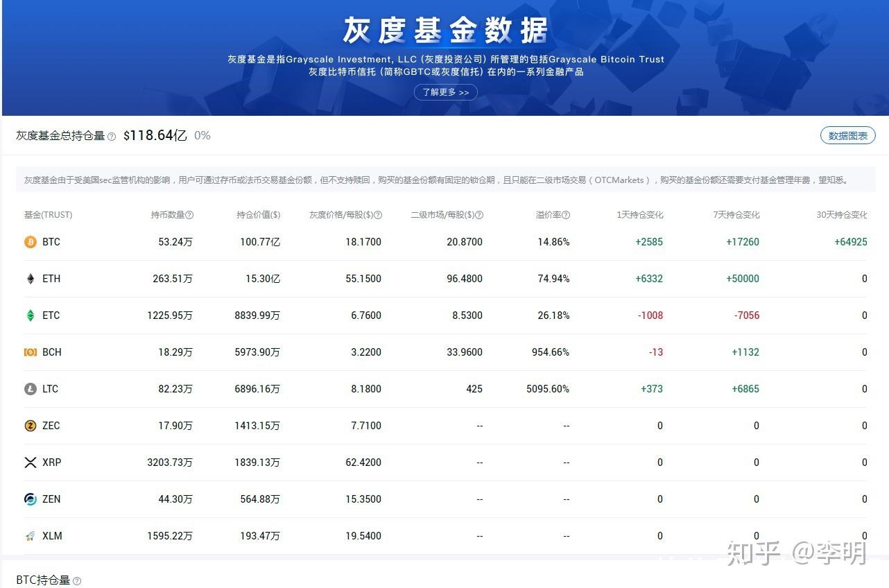Open help icon beside 二级市场/每股 header

pos(480,215)
